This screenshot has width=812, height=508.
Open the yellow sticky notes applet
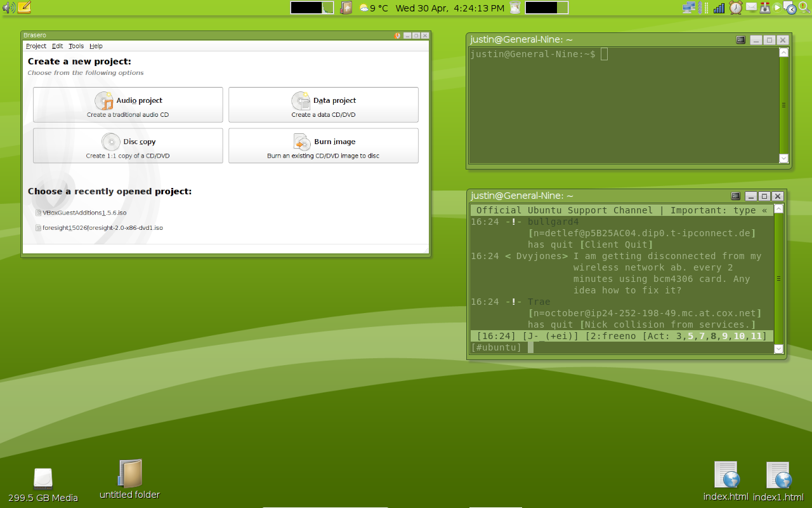pos(24,8)
